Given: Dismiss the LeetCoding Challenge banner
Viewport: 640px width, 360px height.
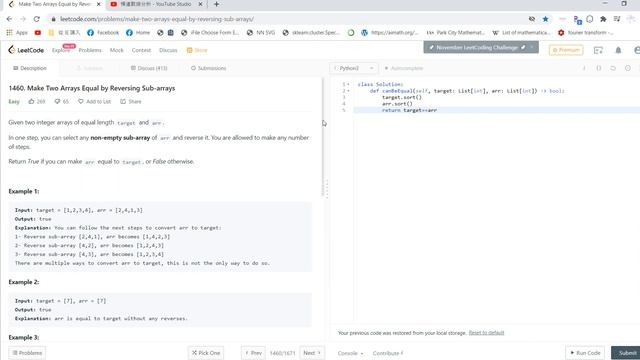Looking at the screenshot, I should [532, 48].
